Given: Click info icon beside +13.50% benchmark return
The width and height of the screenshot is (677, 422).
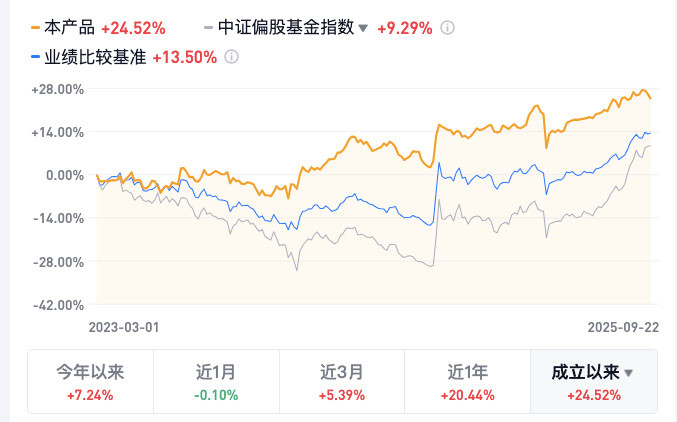Looking at the screenshot, I should click(232, 57).
